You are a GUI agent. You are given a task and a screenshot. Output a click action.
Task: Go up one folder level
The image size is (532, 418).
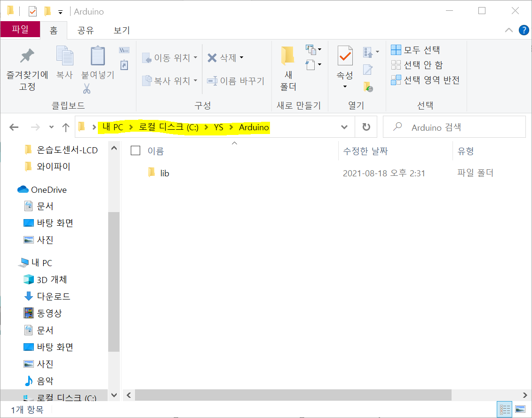coord(66,127)
